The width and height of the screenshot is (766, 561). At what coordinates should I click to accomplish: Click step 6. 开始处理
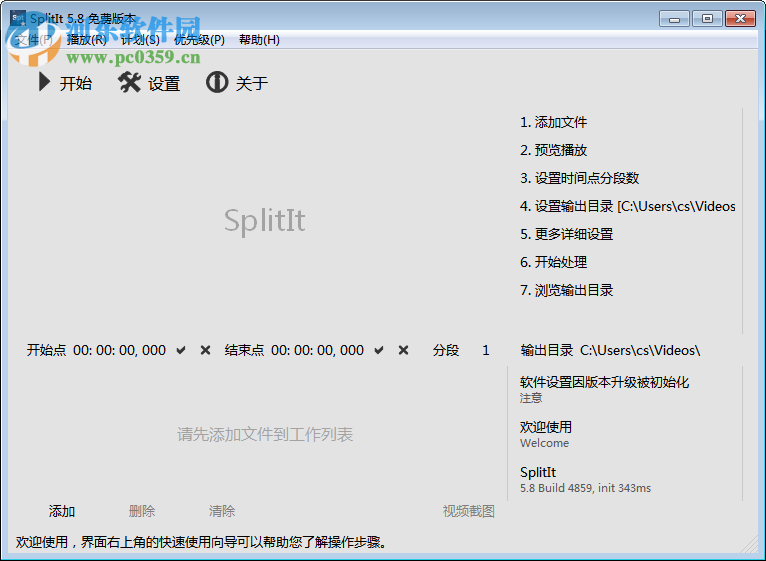tap(553, 262)
